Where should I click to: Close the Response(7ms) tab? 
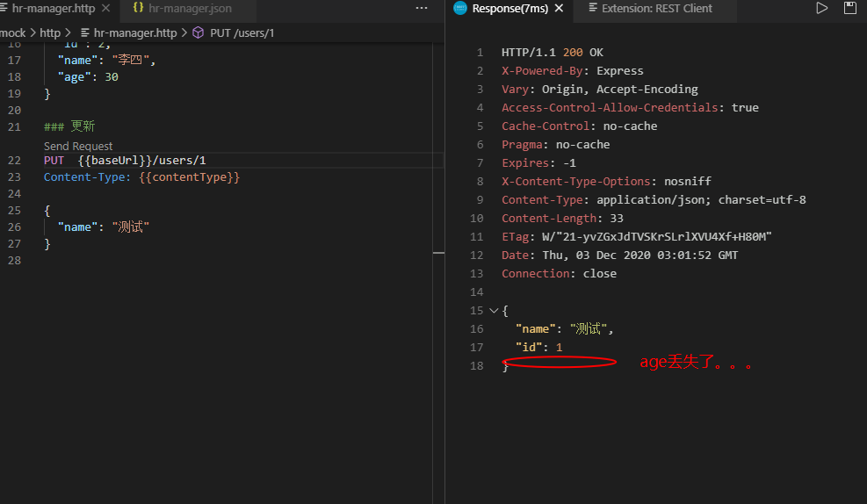(x=560, y=8)
